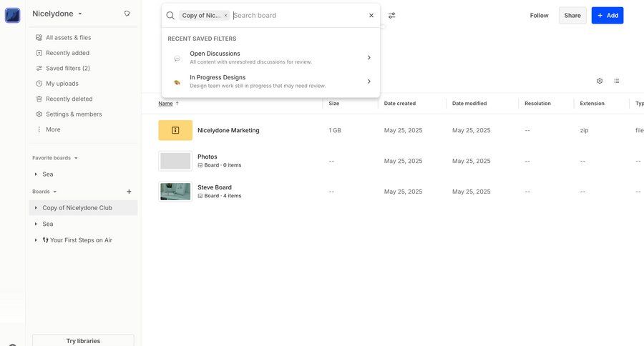Click the 1 GB size cell
This screenshot has width=644, height=346.
335,130
